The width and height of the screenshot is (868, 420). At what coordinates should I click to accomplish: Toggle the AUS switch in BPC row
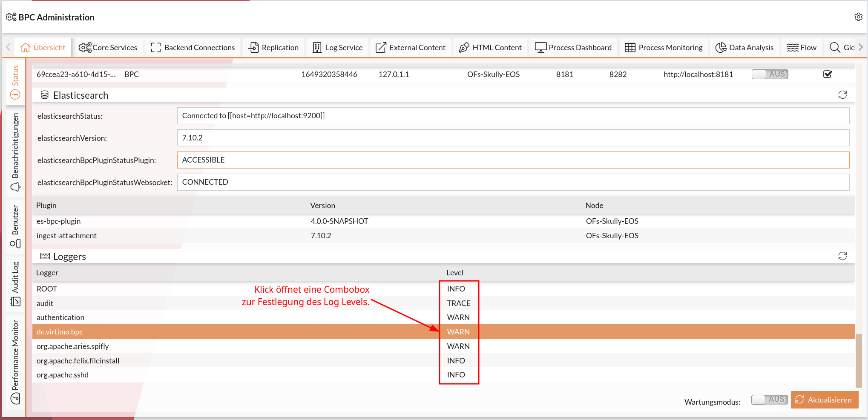769,74
